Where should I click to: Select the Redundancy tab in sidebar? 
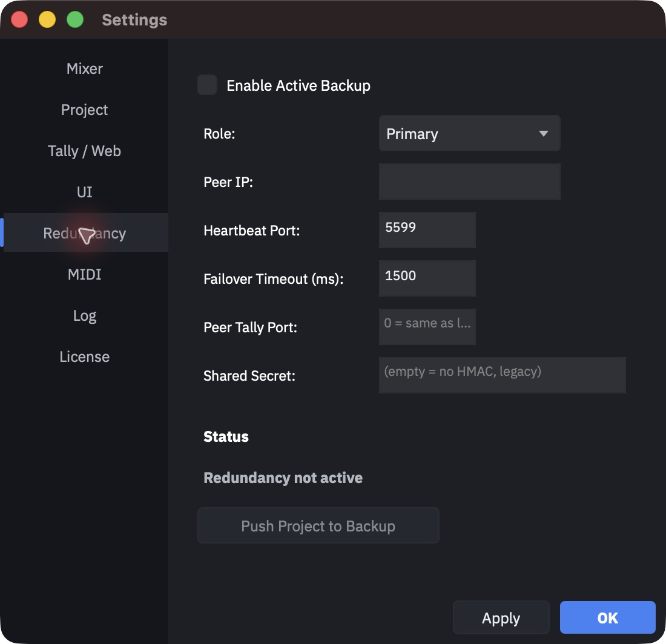click(85, 233)
